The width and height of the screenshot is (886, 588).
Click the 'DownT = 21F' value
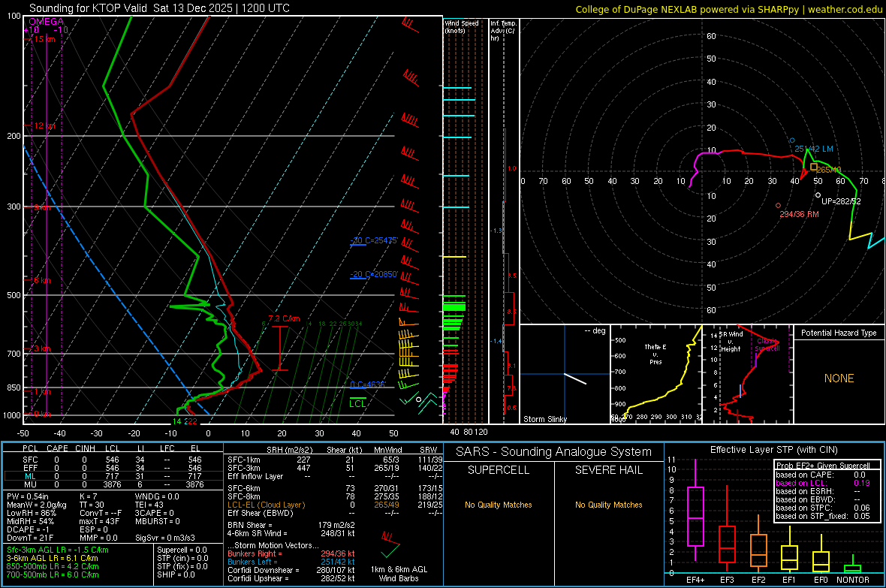pos(29,538)
